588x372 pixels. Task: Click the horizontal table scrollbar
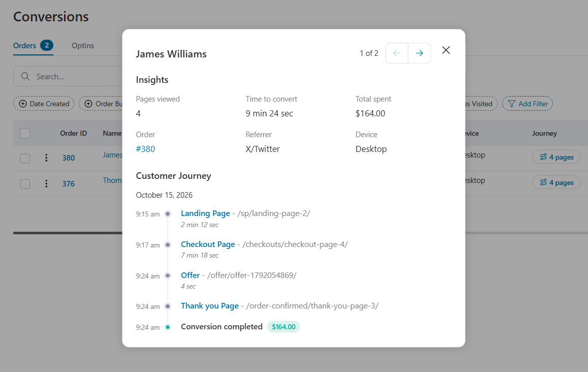point(68,233)
